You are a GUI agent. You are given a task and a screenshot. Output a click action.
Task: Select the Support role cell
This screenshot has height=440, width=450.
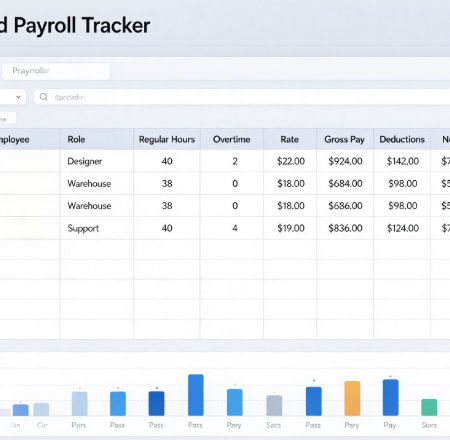97,228
